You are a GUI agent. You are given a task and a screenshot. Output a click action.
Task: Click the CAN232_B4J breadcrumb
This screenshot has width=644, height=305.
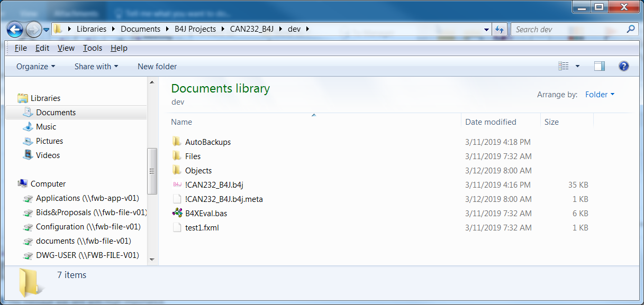click(252, 29)
